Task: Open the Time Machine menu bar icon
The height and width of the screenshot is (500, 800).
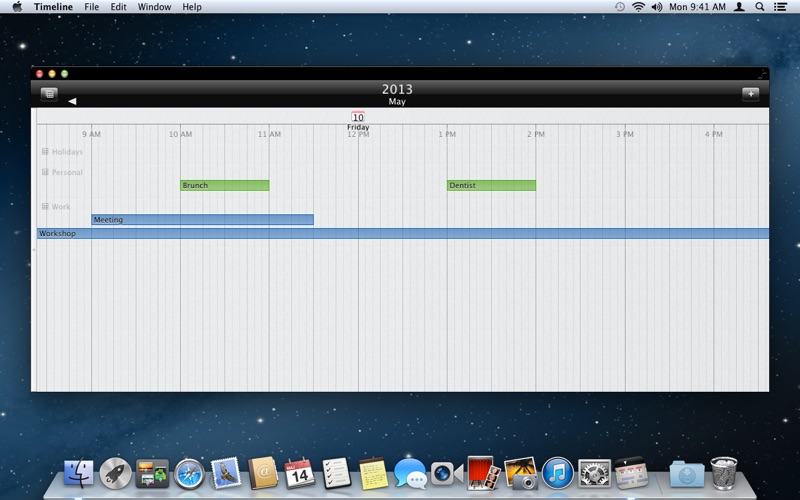Action: tap(620, 7)
